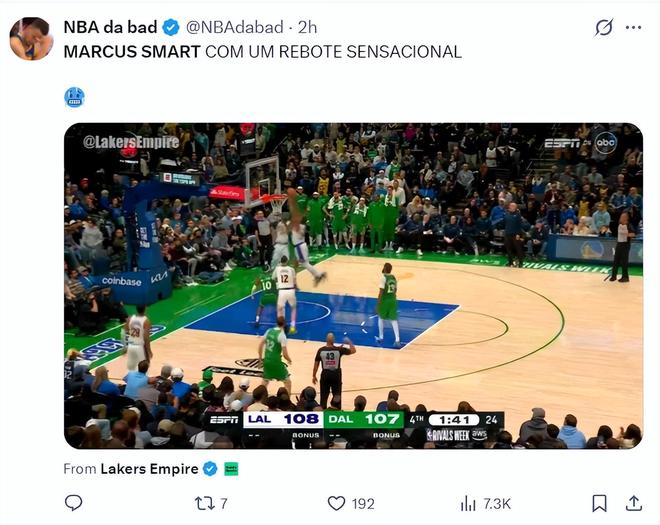Viewport: 660px width, 525px height.
Task: Open the reply comment icon
Action: [x=73, y=503]
